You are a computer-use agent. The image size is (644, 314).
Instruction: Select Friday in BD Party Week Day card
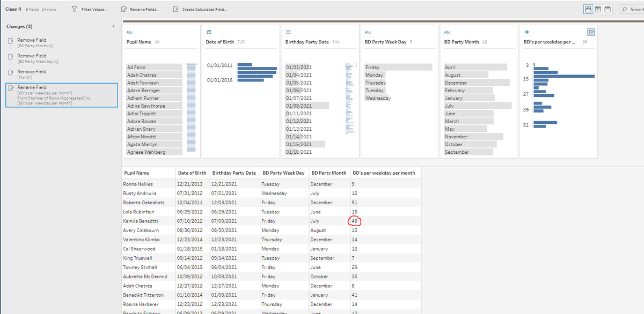[x=398, y=67]
